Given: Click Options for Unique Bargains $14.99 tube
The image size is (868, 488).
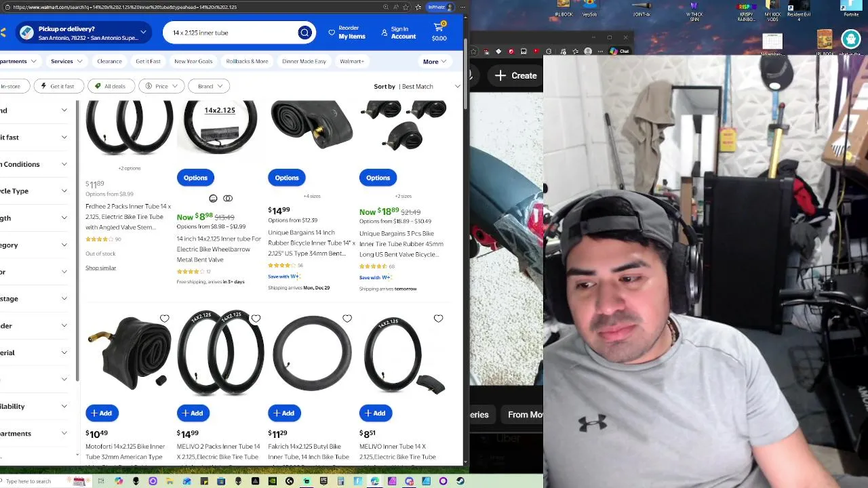Looking at the screenshot, I should [287, 178].
